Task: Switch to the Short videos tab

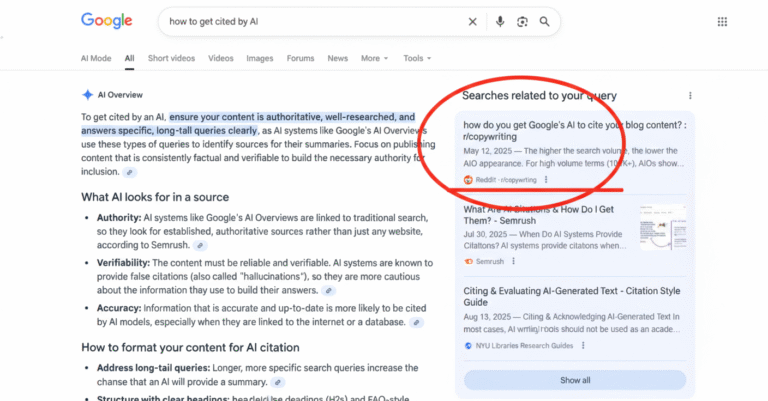Action: [x=171, y=58]
